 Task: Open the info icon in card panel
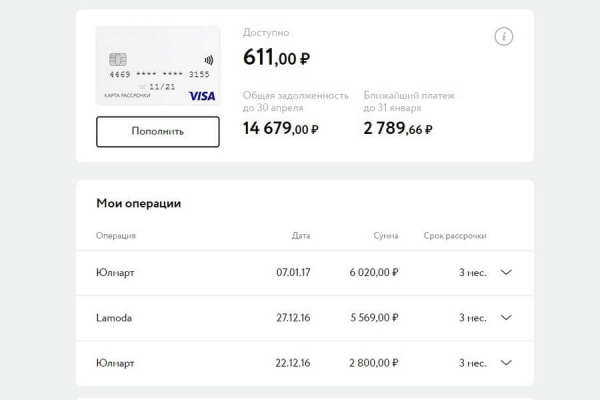(504, 37)
